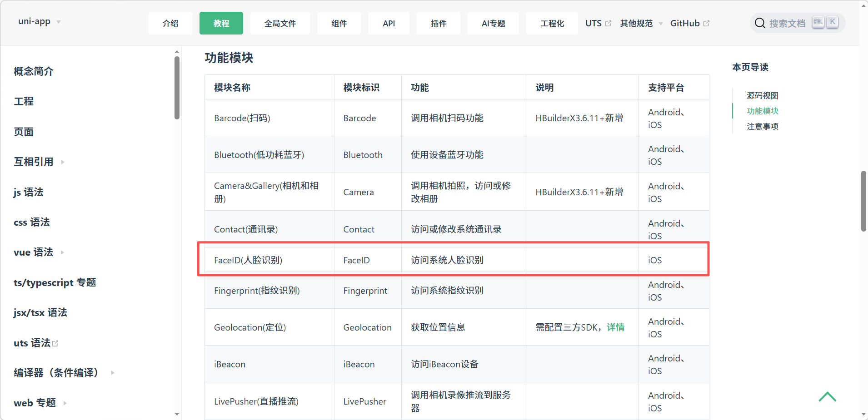Click the external link icon next to uts 语法

tap(55, 344)
